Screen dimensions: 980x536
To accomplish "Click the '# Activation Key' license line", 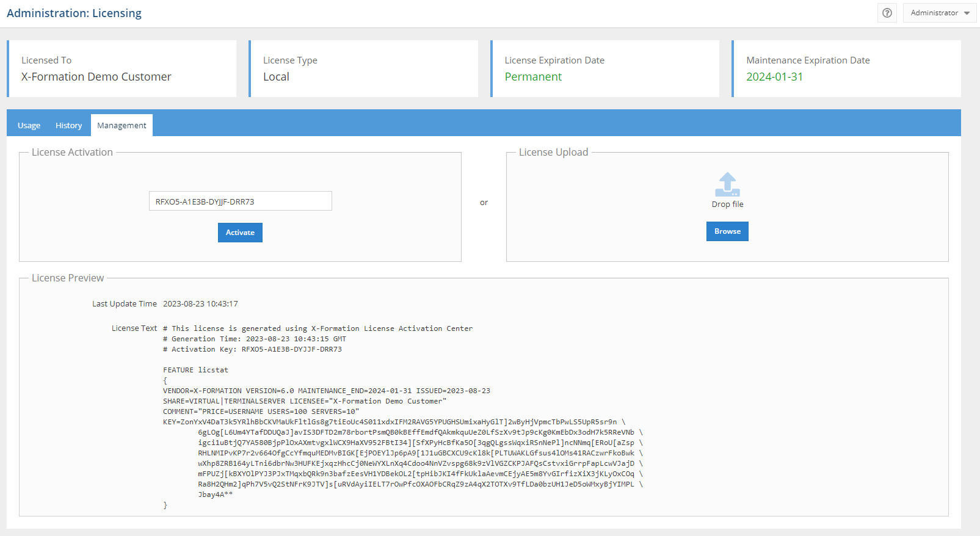I will (x=252, y=349).
